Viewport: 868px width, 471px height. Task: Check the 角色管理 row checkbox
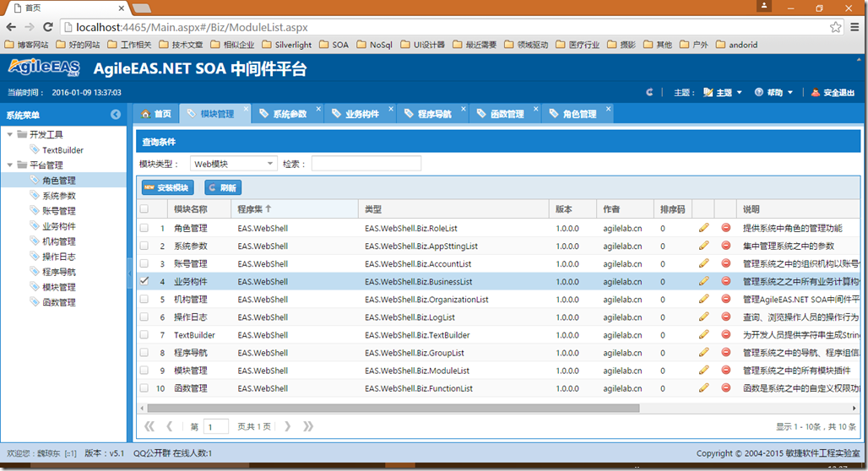click(x=144, y=227)
